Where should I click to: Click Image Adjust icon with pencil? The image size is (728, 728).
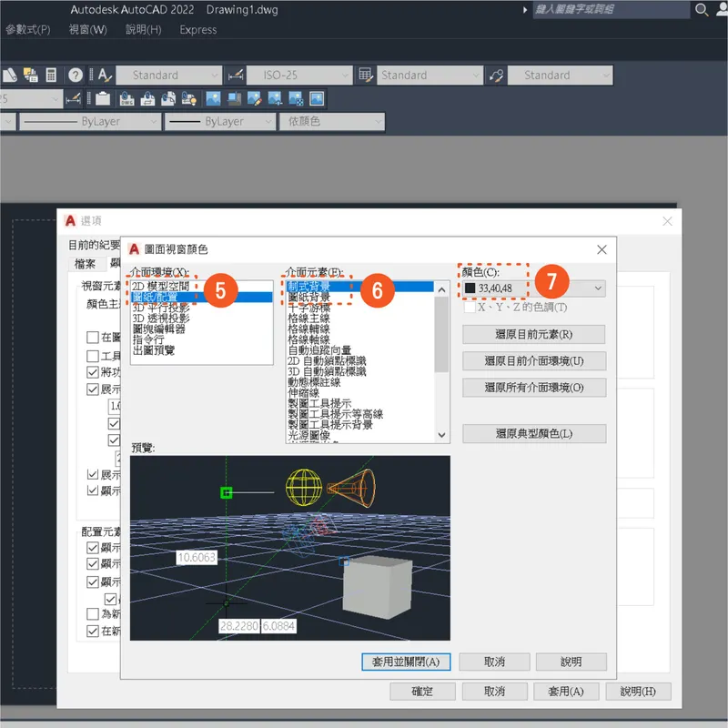255,98
